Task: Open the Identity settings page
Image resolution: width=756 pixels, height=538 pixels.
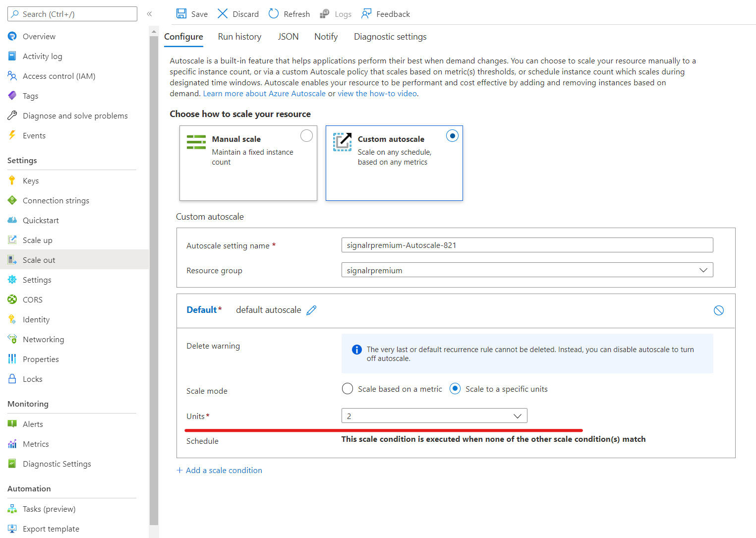Action: [36, 319]
